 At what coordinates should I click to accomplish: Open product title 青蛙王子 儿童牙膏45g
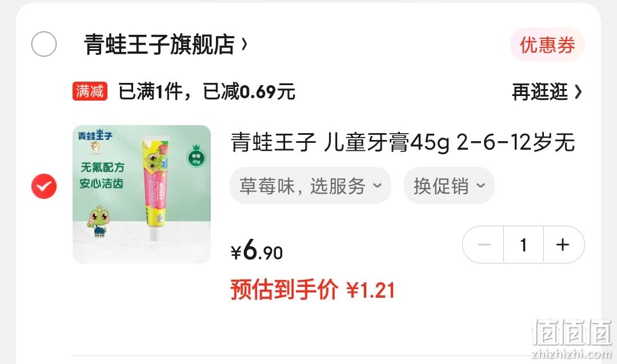[403, 142]
